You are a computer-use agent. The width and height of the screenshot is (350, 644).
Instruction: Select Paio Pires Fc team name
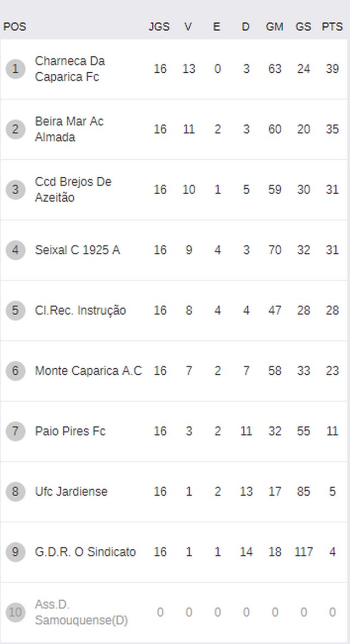pos(70,431)
